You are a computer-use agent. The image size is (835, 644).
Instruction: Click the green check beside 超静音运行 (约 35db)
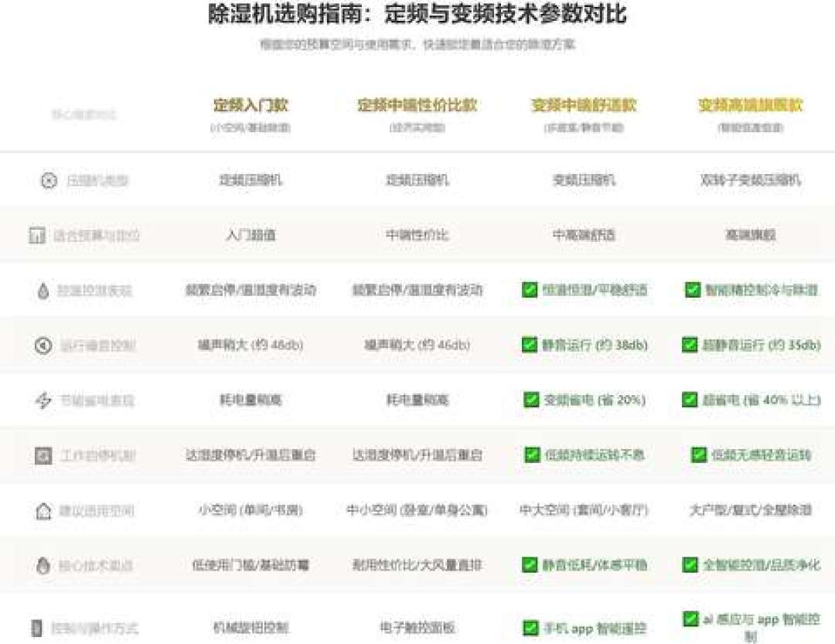(x=690, y=345)
